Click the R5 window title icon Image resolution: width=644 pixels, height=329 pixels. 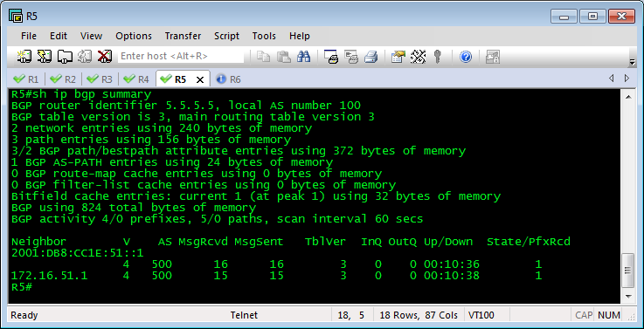coord(15,16)
